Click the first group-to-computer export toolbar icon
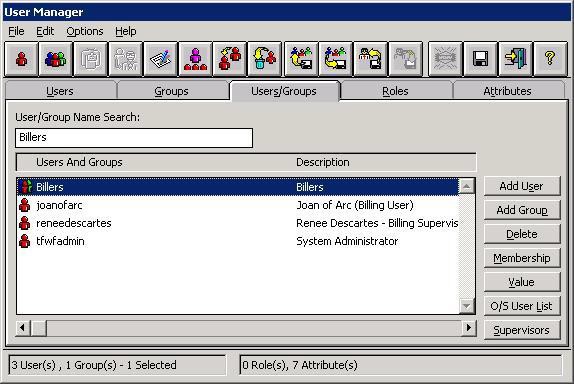Screen dimensions: 574x384 pos(301,59)
